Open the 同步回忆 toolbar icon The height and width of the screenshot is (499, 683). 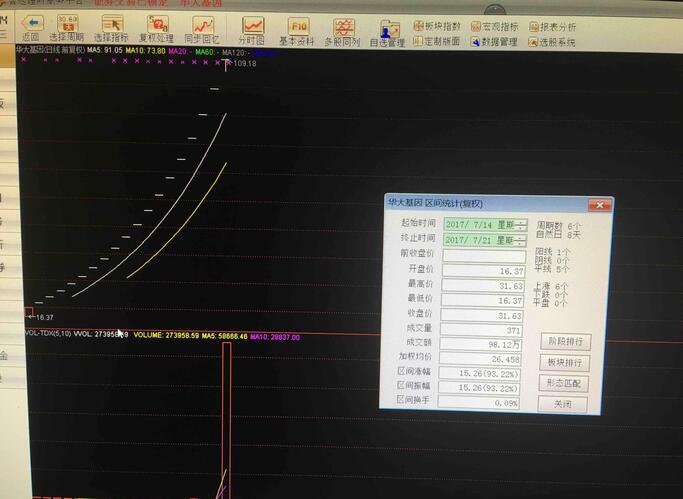click(x=203, y=25)
